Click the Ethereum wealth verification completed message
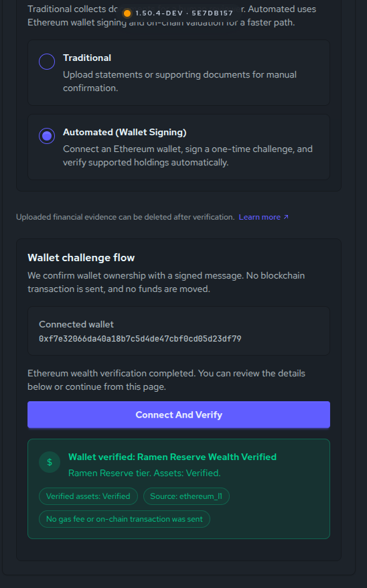 coord(167,380)
